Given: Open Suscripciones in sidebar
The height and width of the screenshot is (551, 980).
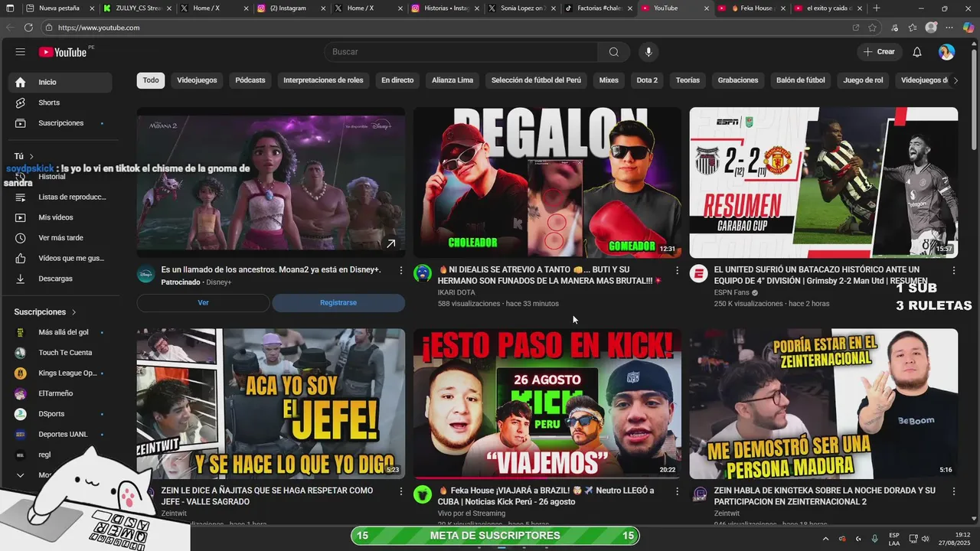Looking at the screenshot, I should coord(60,123).
